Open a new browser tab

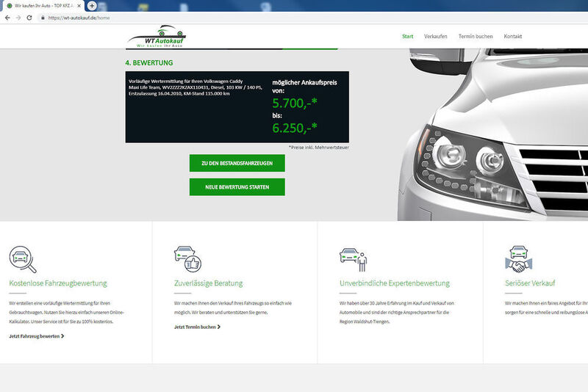tap(92, 6)
